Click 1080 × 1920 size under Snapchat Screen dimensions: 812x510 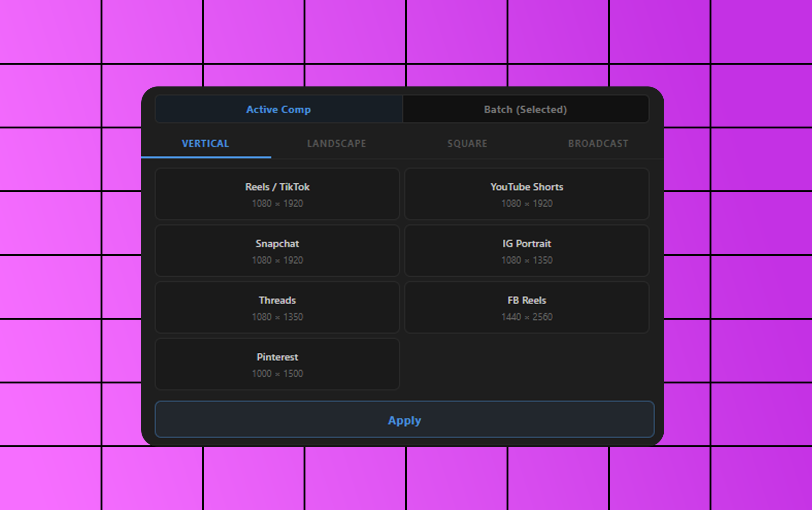277,260
